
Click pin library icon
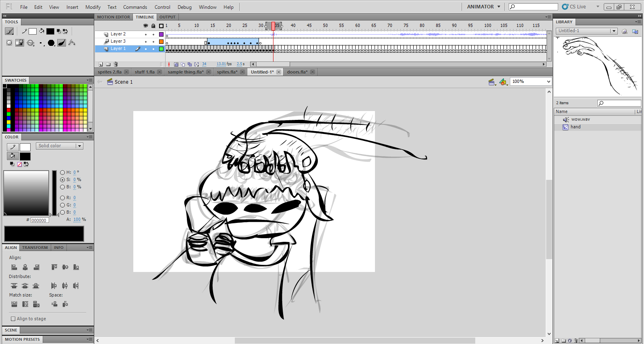[624, 31]
